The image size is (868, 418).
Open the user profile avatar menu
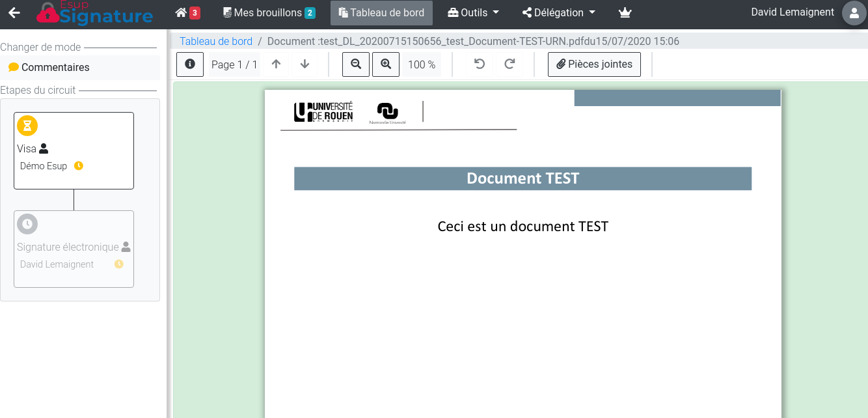pos(854,13)
